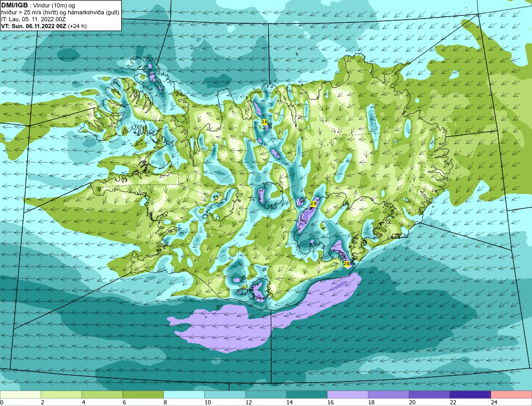Pick the dark teal swatch between 14 and 16
Screen dimensions: 532x406
point(307,395)
